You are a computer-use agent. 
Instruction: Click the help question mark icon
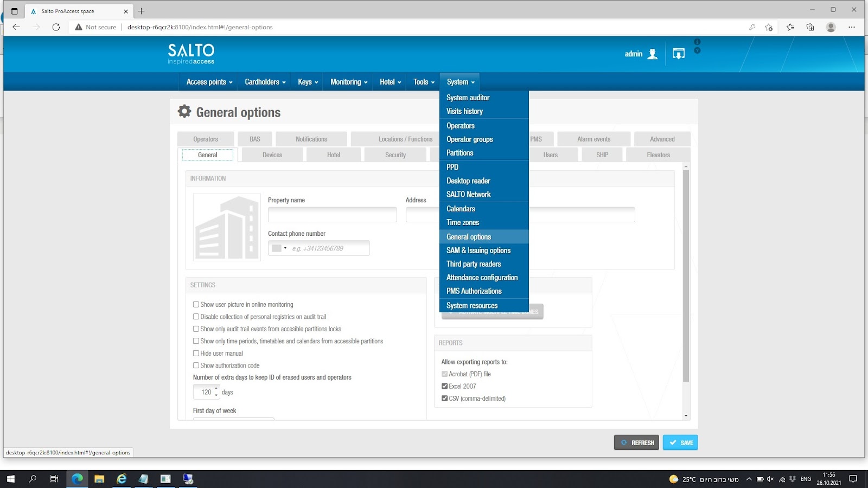click(697, 50)
